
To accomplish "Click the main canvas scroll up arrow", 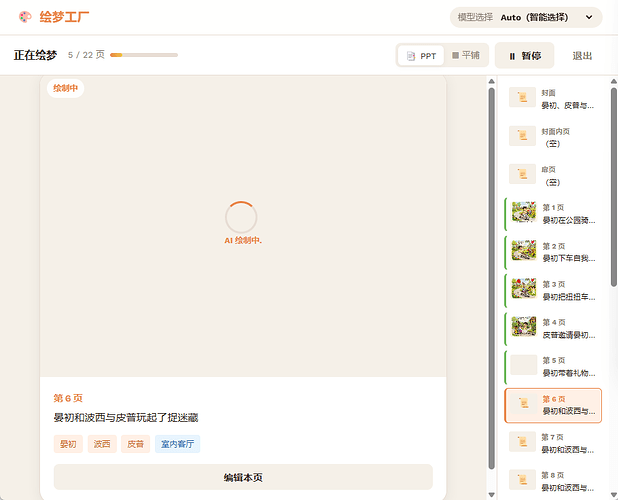I will coord(491,81).
